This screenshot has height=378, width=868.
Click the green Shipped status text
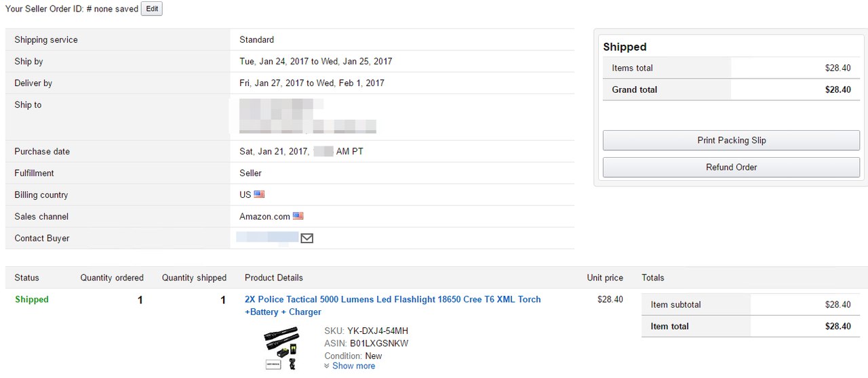tap(32, 299)
